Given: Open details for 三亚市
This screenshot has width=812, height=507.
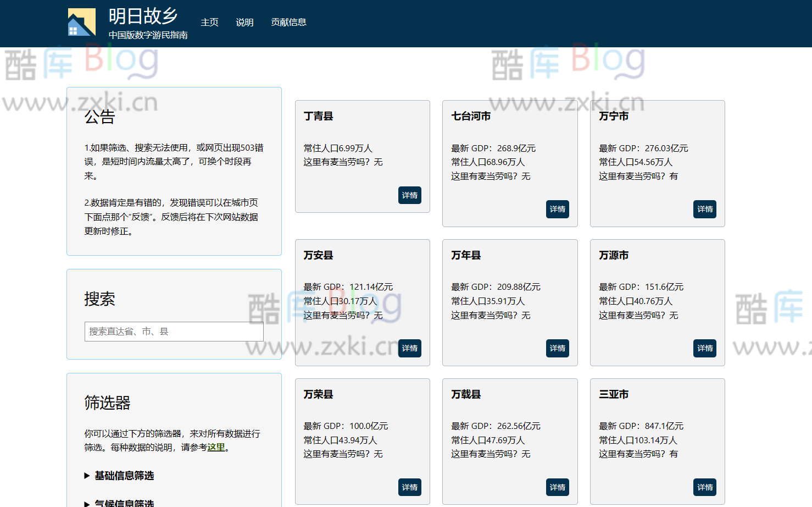Looking at the screenshot, I should pyautogui.click(x=704, y=487).
